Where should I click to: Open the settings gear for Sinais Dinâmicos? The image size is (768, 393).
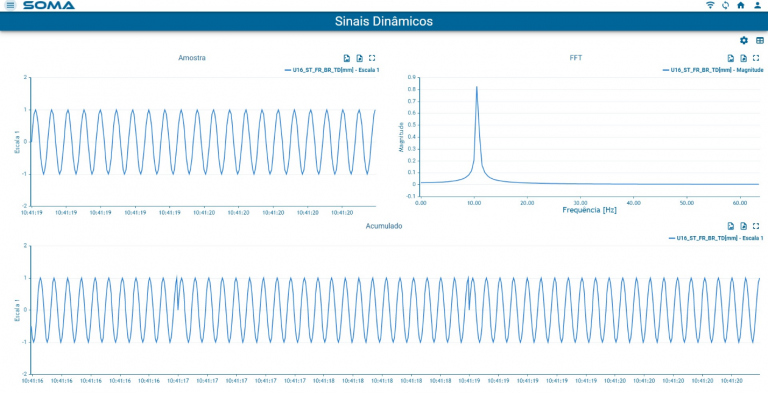[x=744, y=40]
